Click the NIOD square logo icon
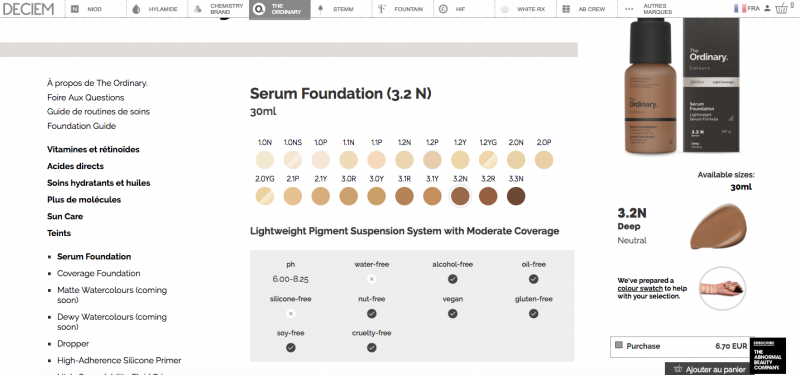The height and width of the screenshot is (375, 800). tap(75, 9)
